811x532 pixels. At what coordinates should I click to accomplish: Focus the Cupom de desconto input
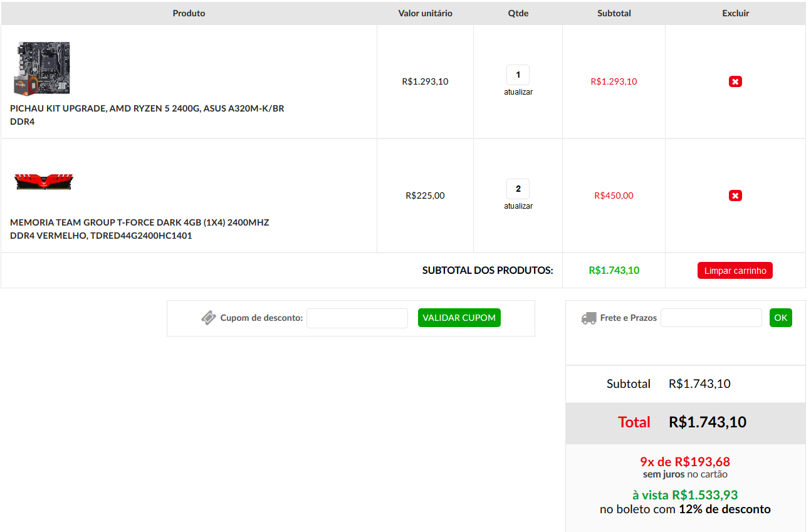click(357, 318)
